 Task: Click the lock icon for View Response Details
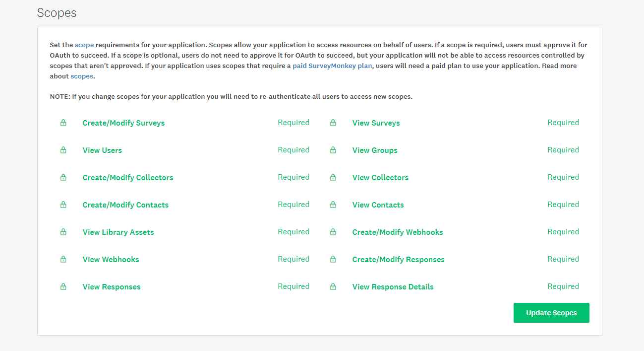click(333, 286)
